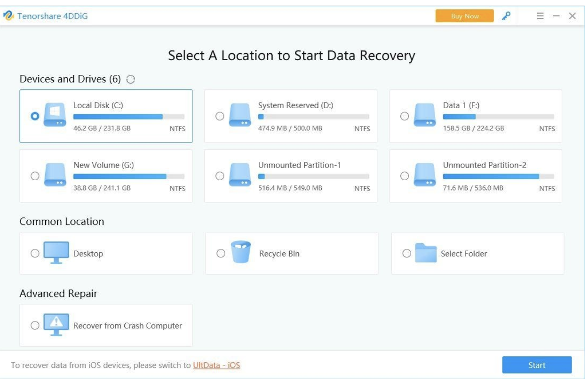Click the "Devices and Drives (6)" heading

click(70, 79)
